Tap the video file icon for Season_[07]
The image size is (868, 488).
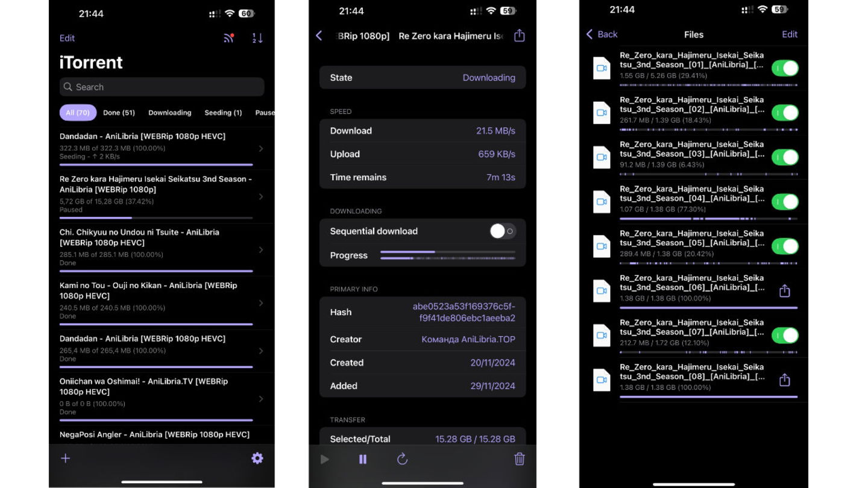click(602, 336)
